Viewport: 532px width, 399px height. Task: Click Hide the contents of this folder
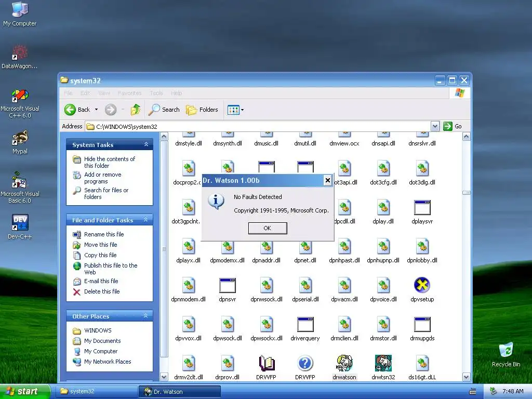pyautogui.click(x=109, y=162)
